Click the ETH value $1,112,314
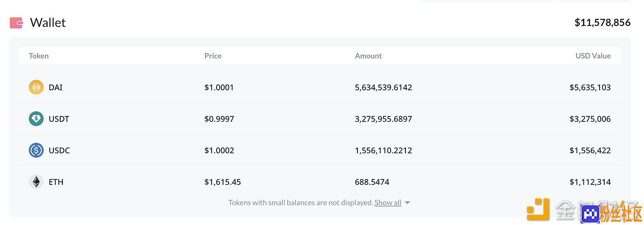The width and height of the screenshot is (644, 225). point(590,182)
